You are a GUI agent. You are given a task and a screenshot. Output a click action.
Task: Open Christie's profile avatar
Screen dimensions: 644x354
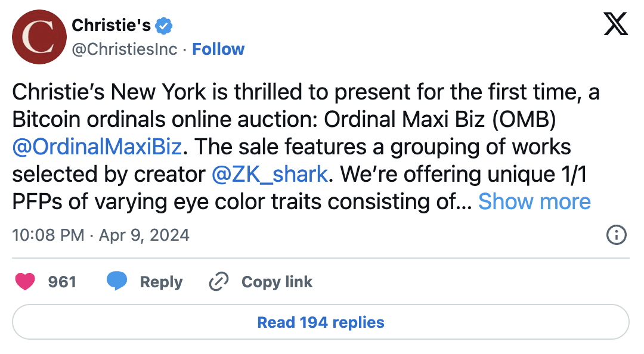point(38,38)
